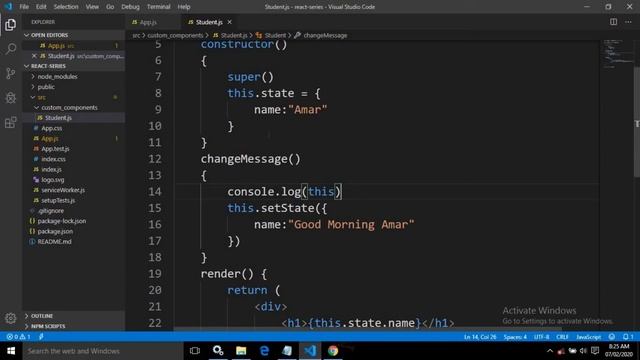Open the Extensions view icon
The image size is (640, 360).
coord(11,122)
